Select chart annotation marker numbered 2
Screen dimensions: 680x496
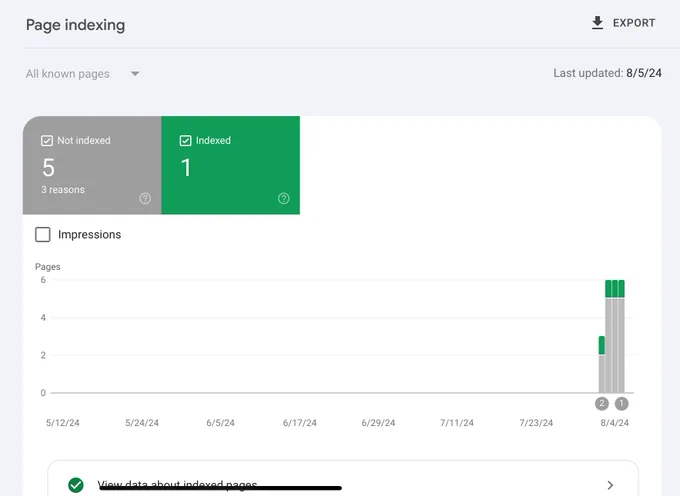602,404
